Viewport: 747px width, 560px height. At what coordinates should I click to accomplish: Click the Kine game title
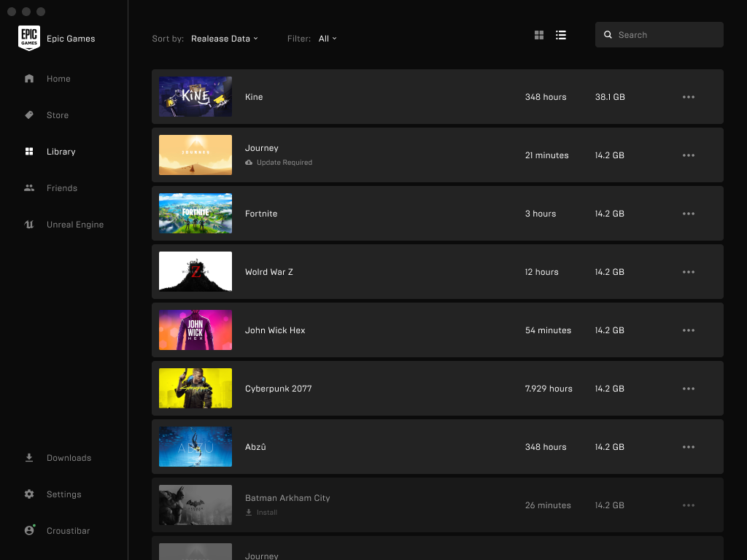[254, 97]
